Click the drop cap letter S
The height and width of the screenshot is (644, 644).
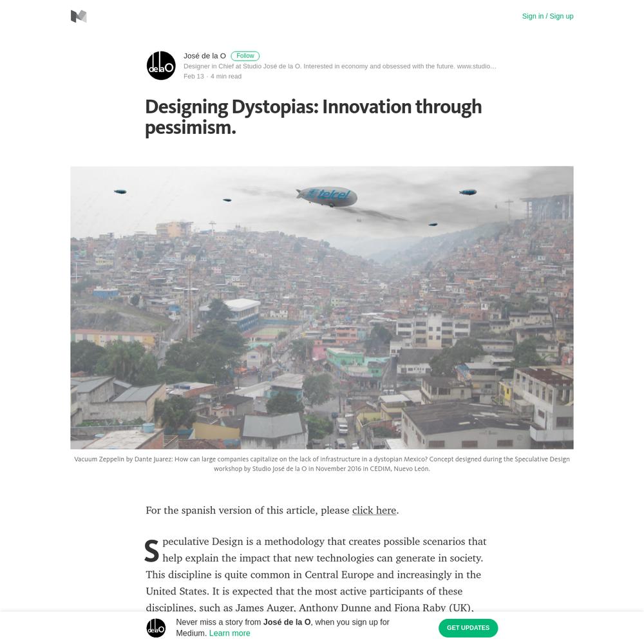pos(151,551)
